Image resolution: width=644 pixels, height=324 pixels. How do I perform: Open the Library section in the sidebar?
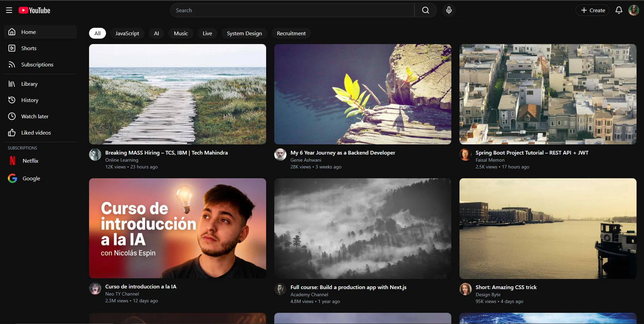[29, 84]
